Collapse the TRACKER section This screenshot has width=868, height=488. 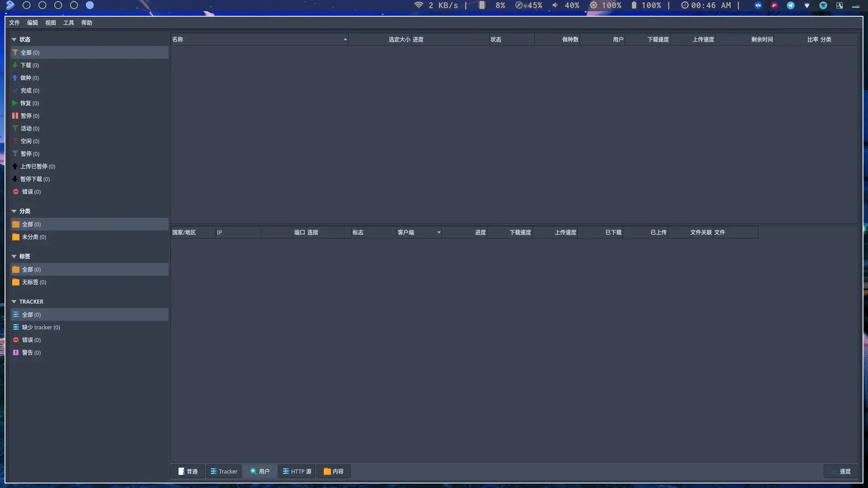[x=14, y=301]
